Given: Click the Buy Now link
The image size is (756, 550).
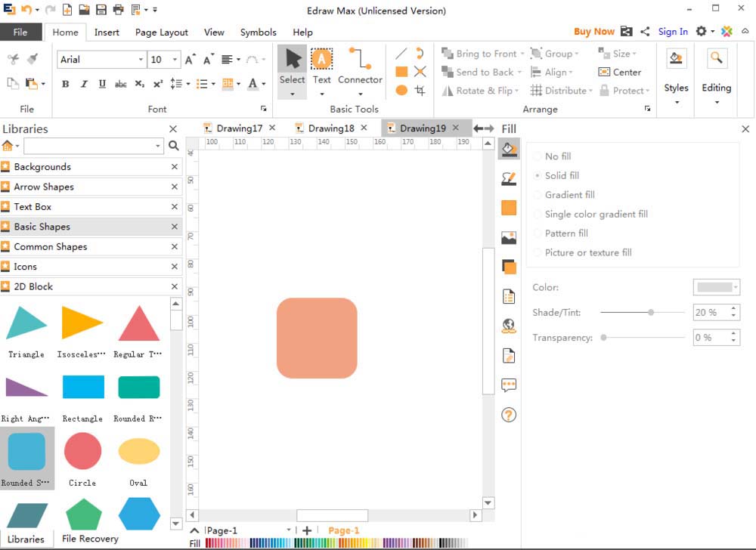Looking at the screenshot, I should coord(593,32).
